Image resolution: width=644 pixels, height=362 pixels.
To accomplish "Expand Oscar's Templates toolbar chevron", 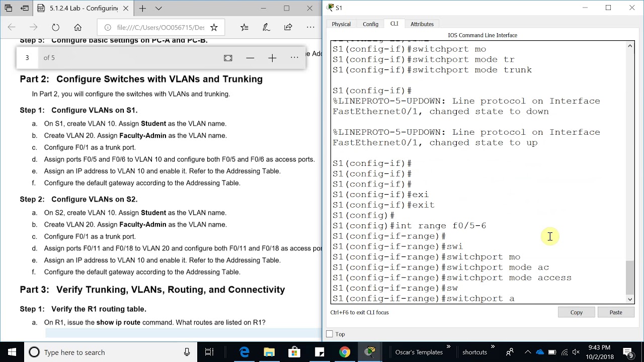I will (x=448, y=347).
